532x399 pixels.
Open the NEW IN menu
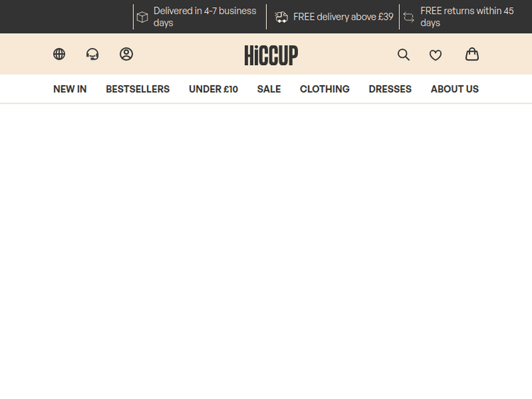[x=70, y=89]
